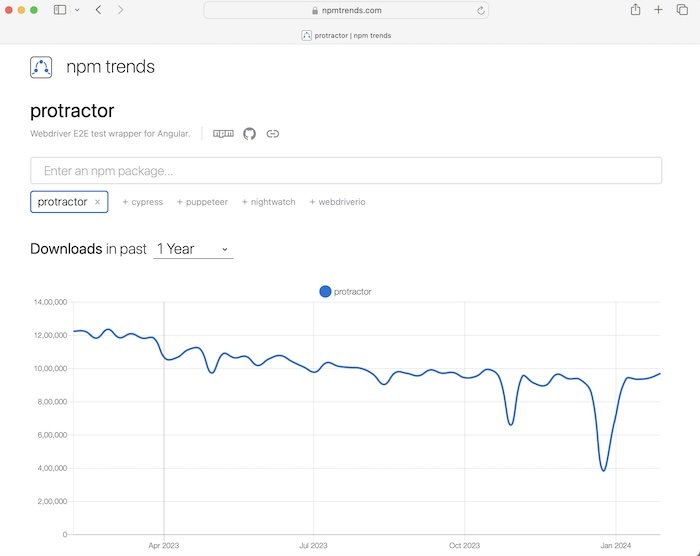This screenshot has width=700, height=556.
Task: Add cypress to the comparison
Action: [142, 202]
